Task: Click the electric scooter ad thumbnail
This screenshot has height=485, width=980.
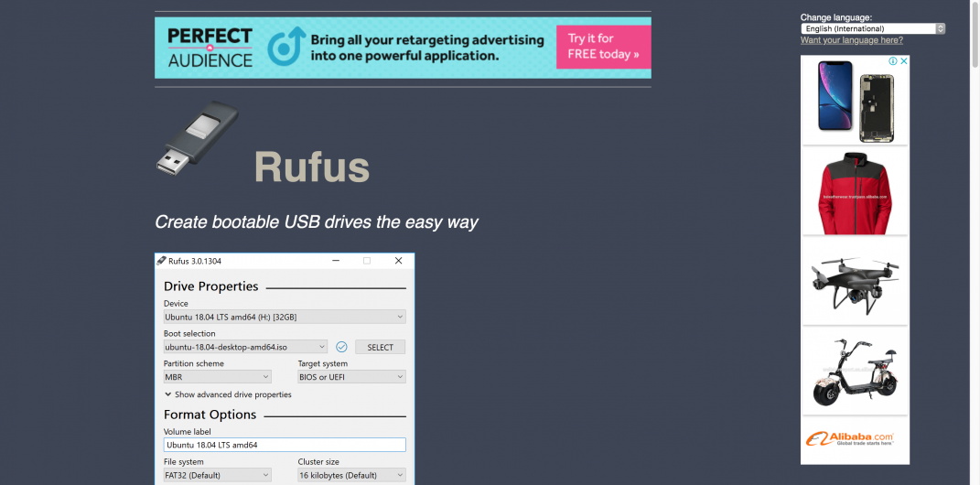Action: [x=855, y=371]
